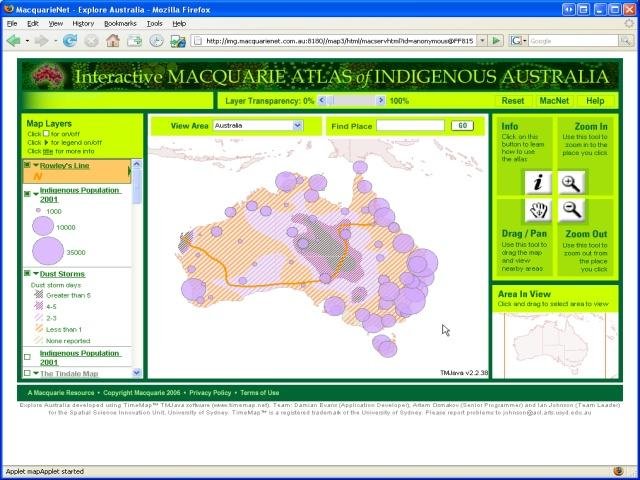
Task: Click the toolbar icon left of address bar
Action: [178, 41]
